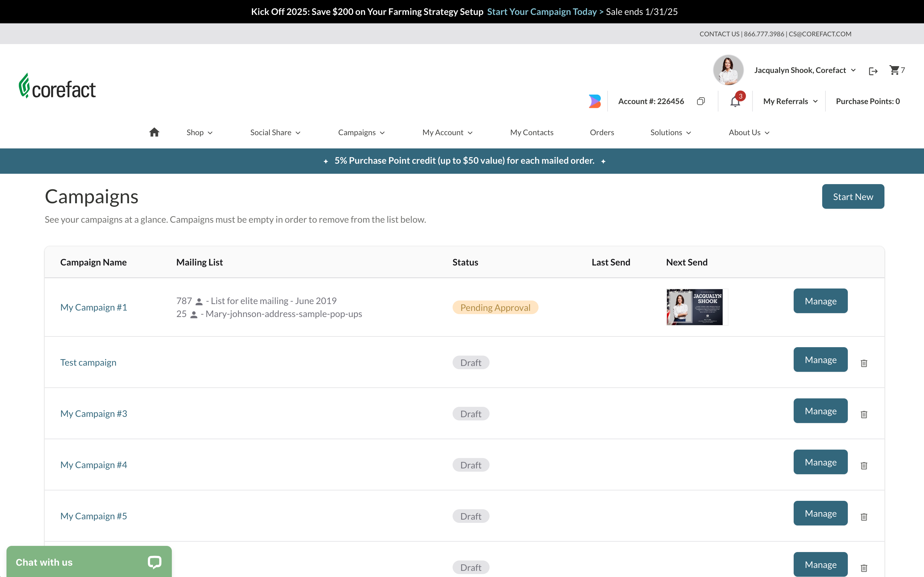Image resolution: width=924 pixels, height=577 pixels.
Task: Open the My Contacts menu item
Action: [531, 133]
